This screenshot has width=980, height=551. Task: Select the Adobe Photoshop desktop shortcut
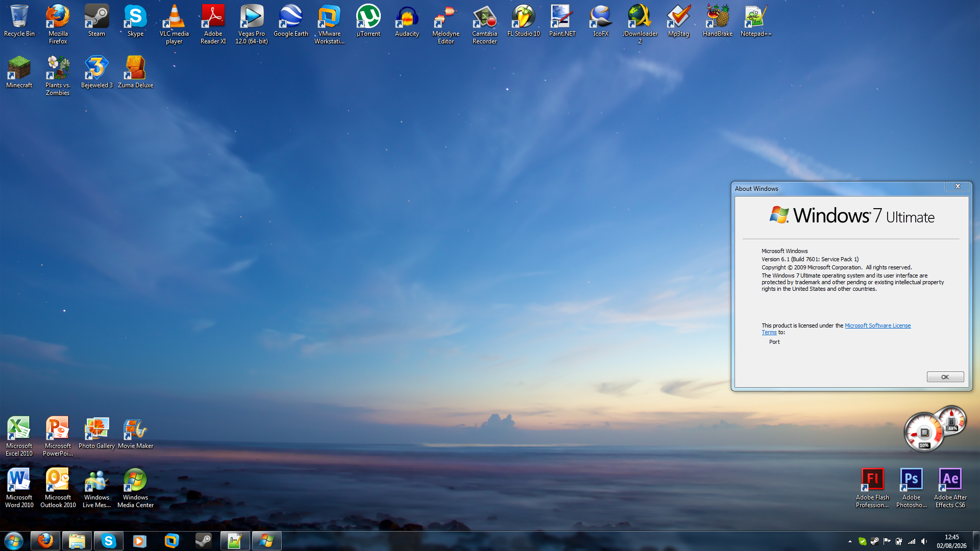(x=912, y=488)
